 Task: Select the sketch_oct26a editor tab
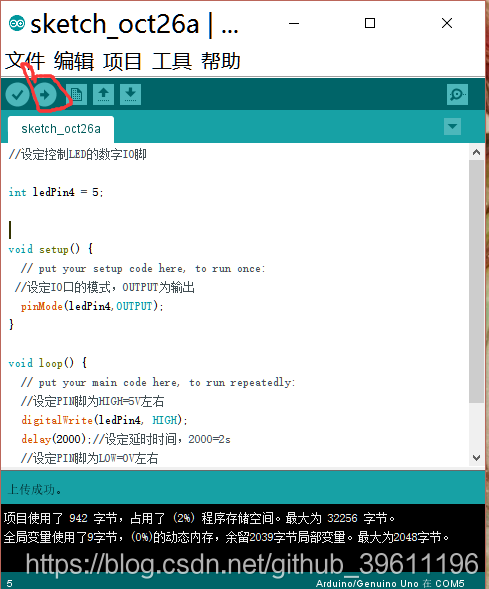(61, 129)
